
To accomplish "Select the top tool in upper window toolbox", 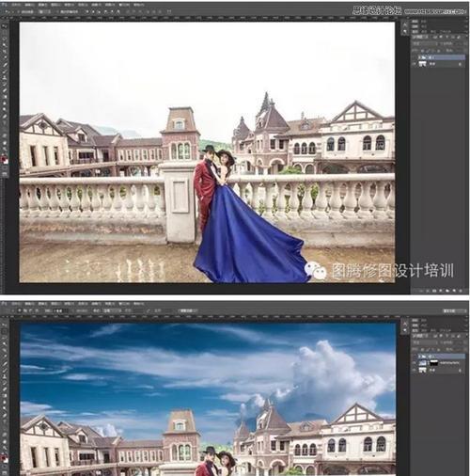I will [x=4, y=26].
